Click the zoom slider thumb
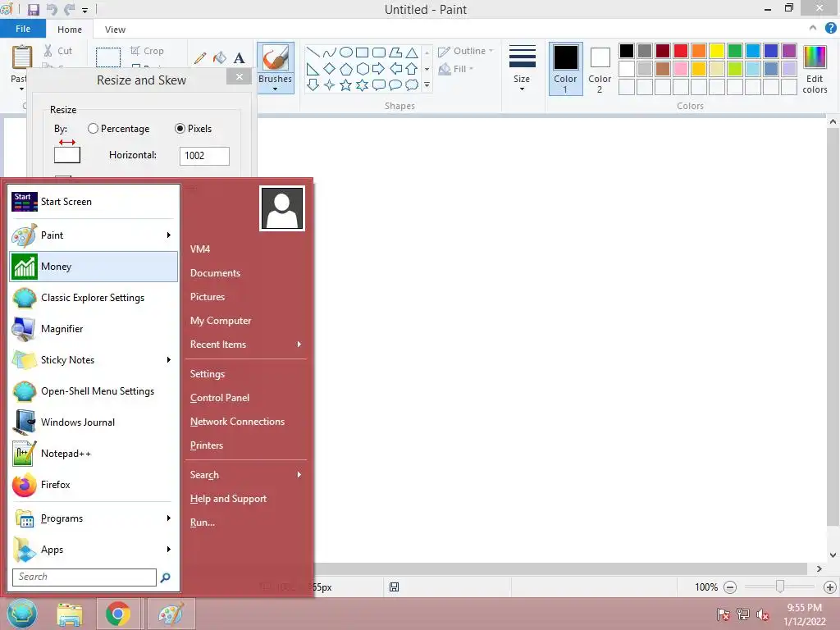840x630 pixels. coord(780,587)
